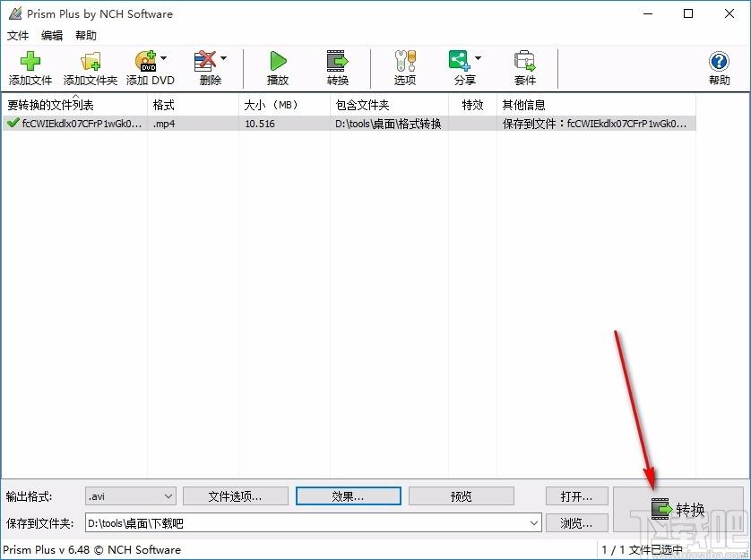Click the Add Folder (添加文件夹) toolbar icon
This screenshot has width=751, height=560.
(x=91, y=61)
